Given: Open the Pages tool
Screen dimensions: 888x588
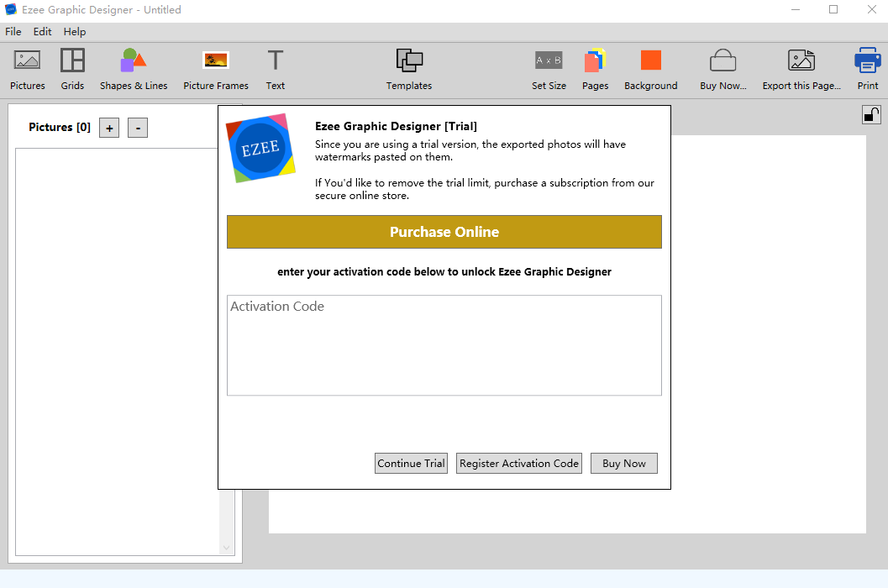Looking at the screenshot, I should pyautogui.click(x=595, y=70).
